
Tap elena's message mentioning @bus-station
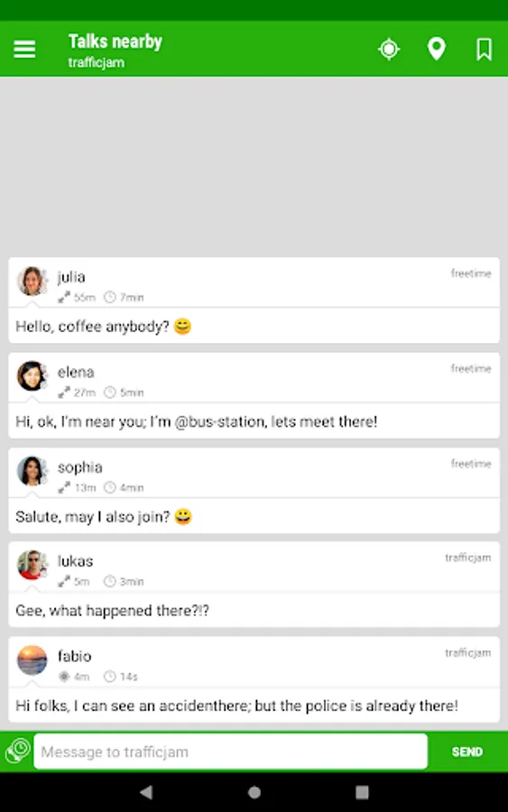point(197,421)
